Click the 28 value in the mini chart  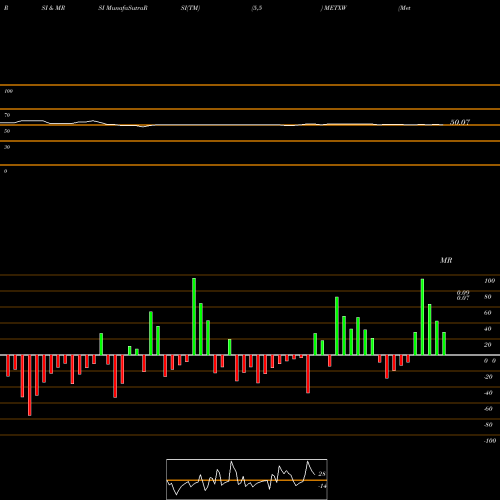(x=322, y=474)
